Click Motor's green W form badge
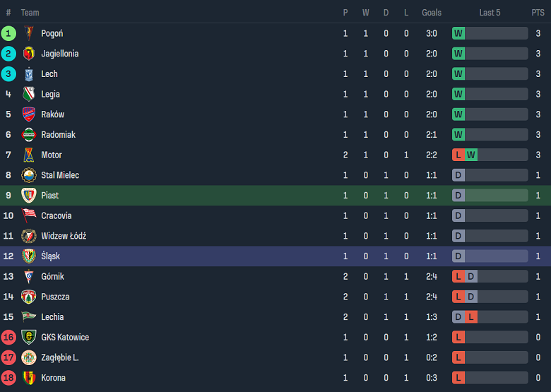Image resolution: width=551 pixels, height=392 pixels. tap(471, 155)
